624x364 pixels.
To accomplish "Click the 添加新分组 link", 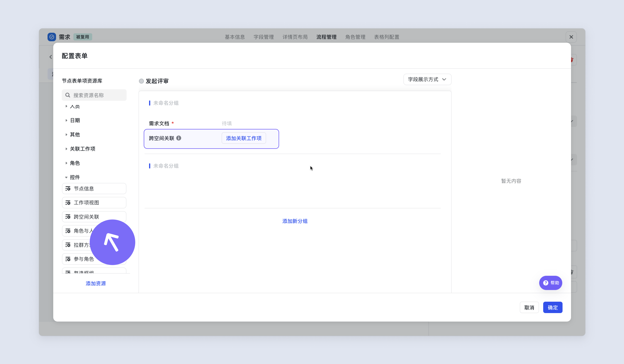I will click(295, 221).
